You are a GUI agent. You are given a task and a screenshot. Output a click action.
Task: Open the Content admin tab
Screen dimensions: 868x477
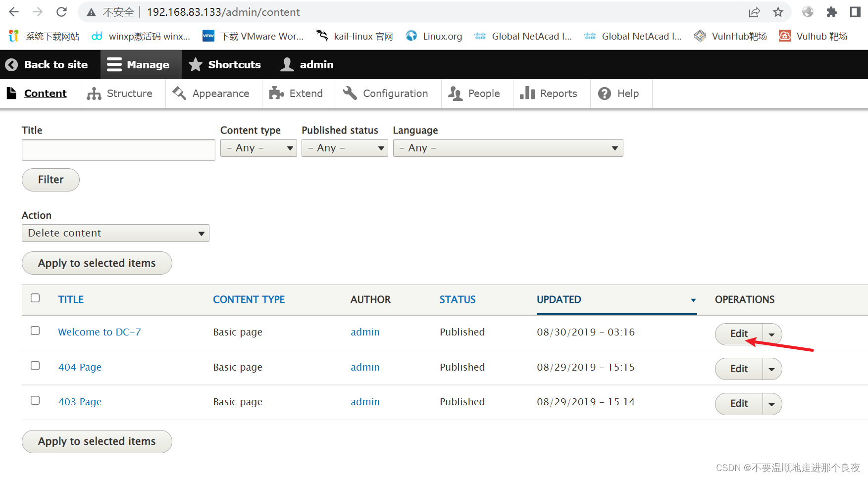pyautogui.click(x=37, y=94)
